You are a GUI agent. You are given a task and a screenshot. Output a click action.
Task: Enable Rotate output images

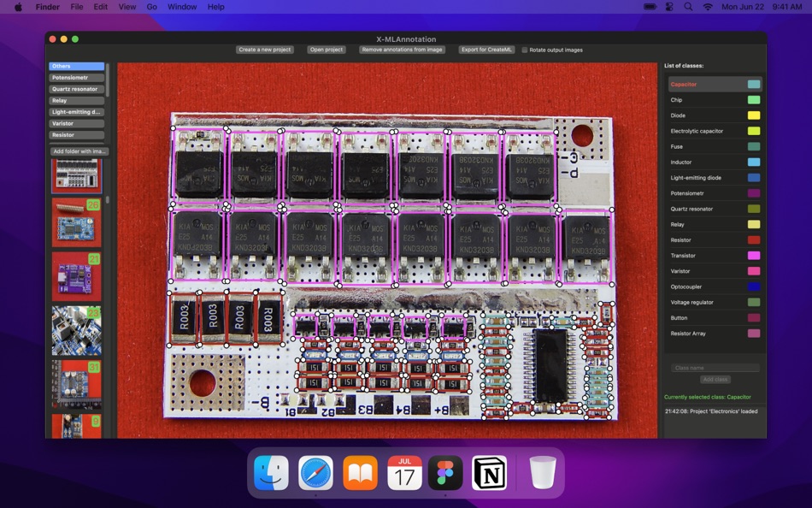pyautogui.click(x=526, y=50)
